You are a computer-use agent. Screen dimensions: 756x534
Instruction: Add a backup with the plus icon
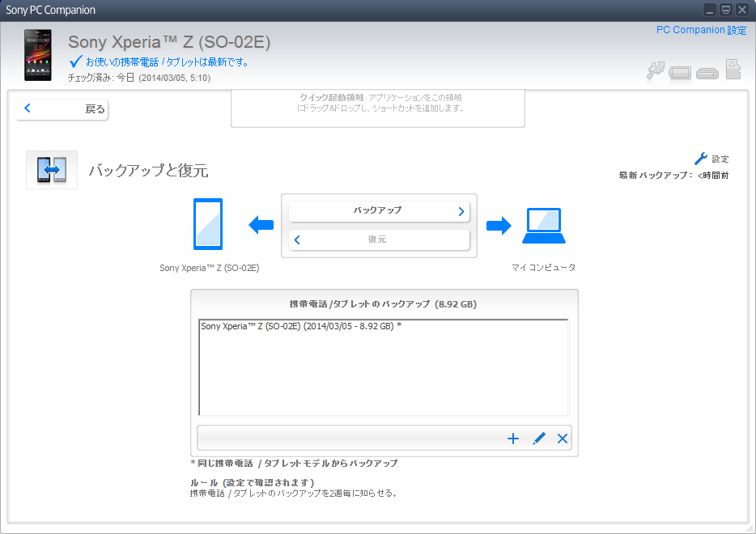pos(513,438)
